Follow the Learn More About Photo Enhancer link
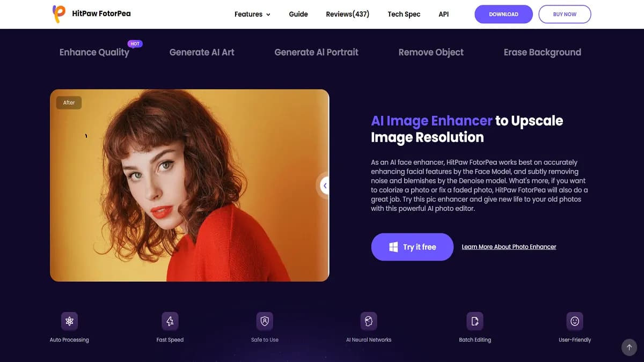This screenshot has height=362, width=644. click(x=509, y=247)
